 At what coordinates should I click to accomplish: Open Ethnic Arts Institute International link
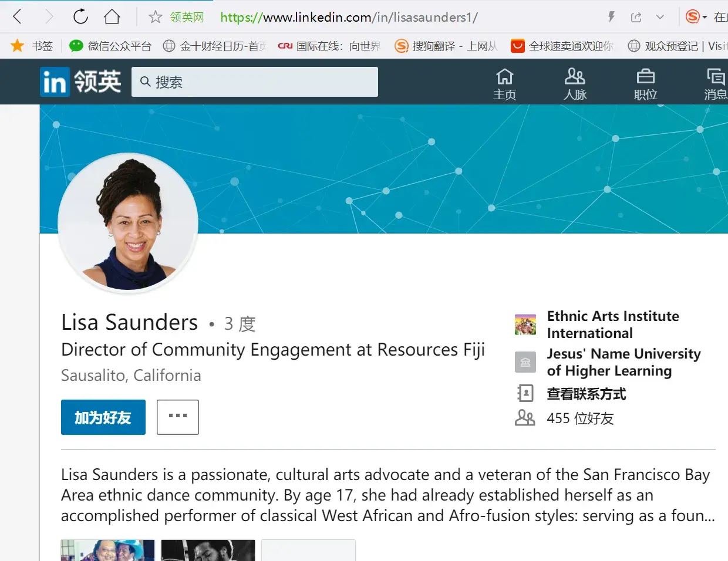point(612,325)
